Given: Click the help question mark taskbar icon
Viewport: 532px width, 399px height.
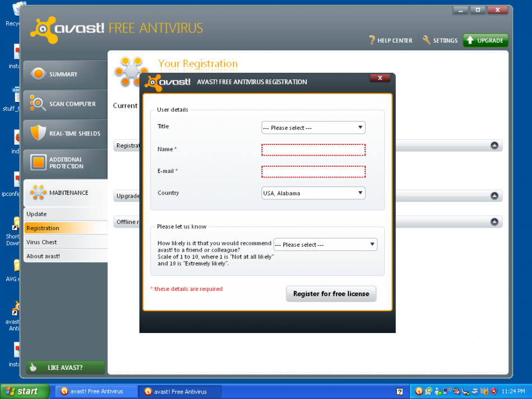Looking at the screenshot, I should [x=399, y=392].
